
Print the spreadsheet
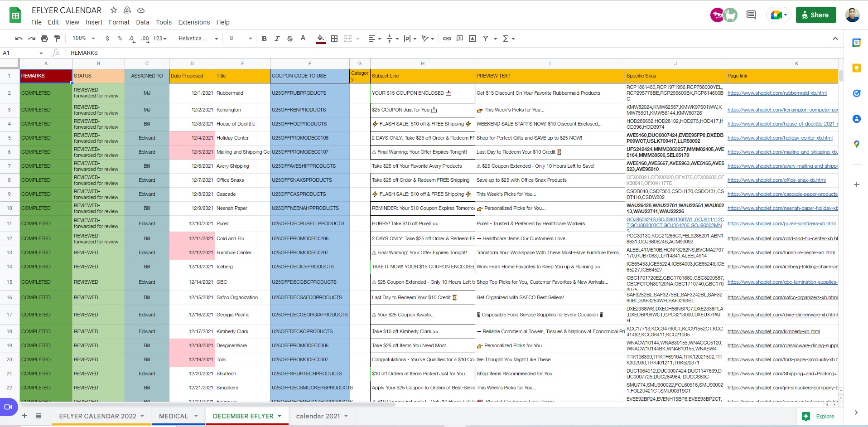pos(44,39)
